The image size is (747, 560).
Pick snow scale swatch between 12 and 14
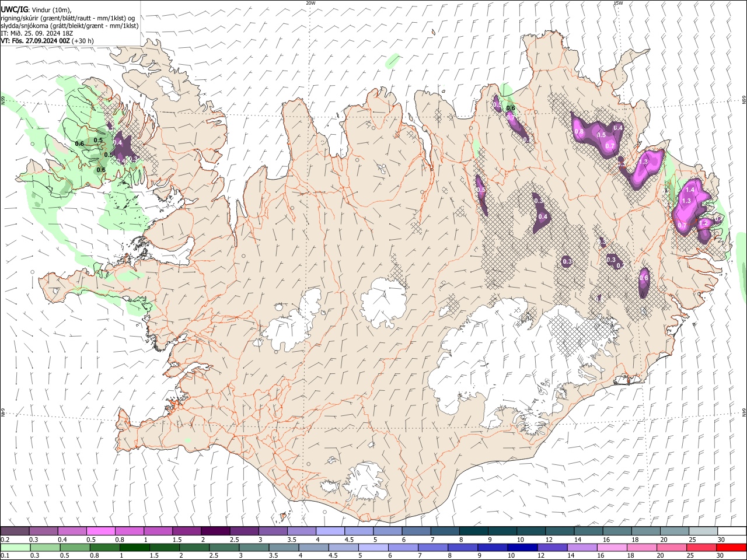click(x=560, y=531)
